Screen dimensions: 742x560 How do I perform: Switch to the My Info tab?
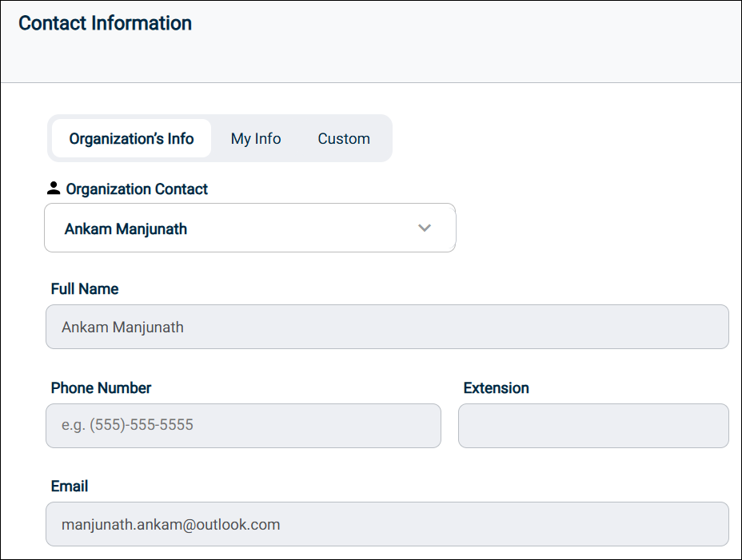(x=256, y=139)
